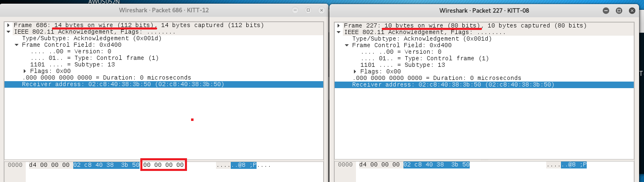Expand the Frame 227 tree node

(339, 26)
